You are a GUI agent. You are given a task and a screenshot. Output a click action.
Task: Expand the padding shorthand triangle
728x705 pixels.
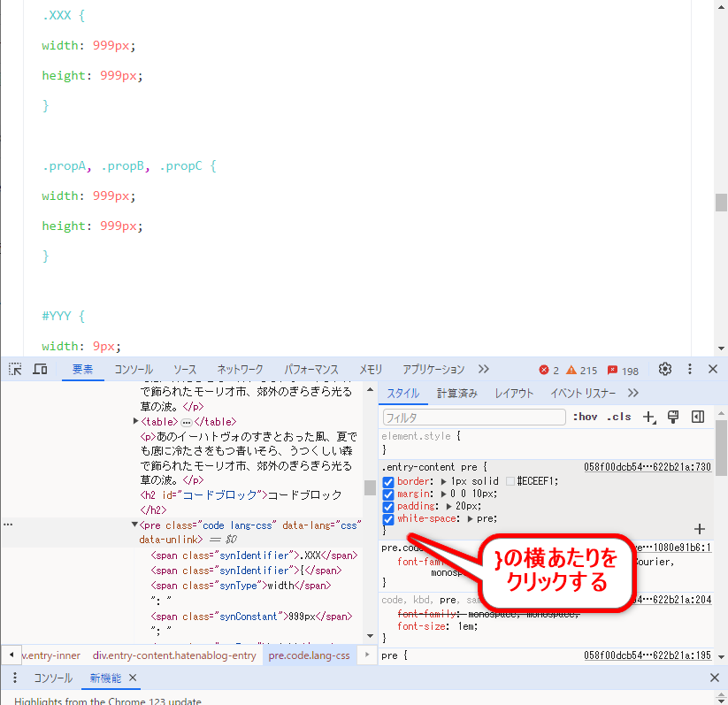tap(449, 506)
